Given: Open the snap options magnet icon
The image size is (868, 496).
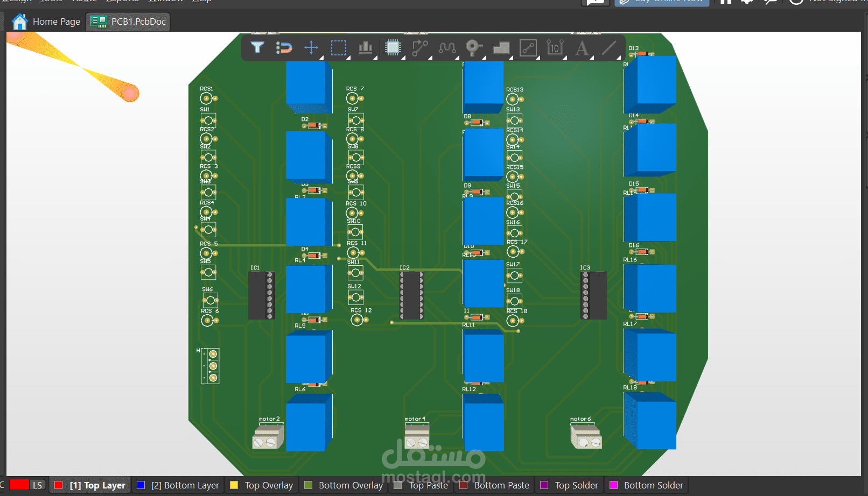Looking at the screenshot, I should [284, 48].
